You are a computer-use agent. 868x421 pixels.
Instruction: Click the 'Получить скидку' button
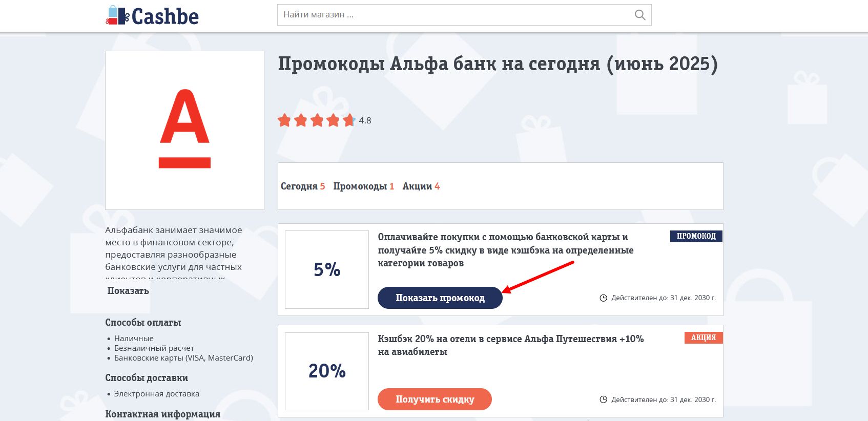[x=435, y=399]
